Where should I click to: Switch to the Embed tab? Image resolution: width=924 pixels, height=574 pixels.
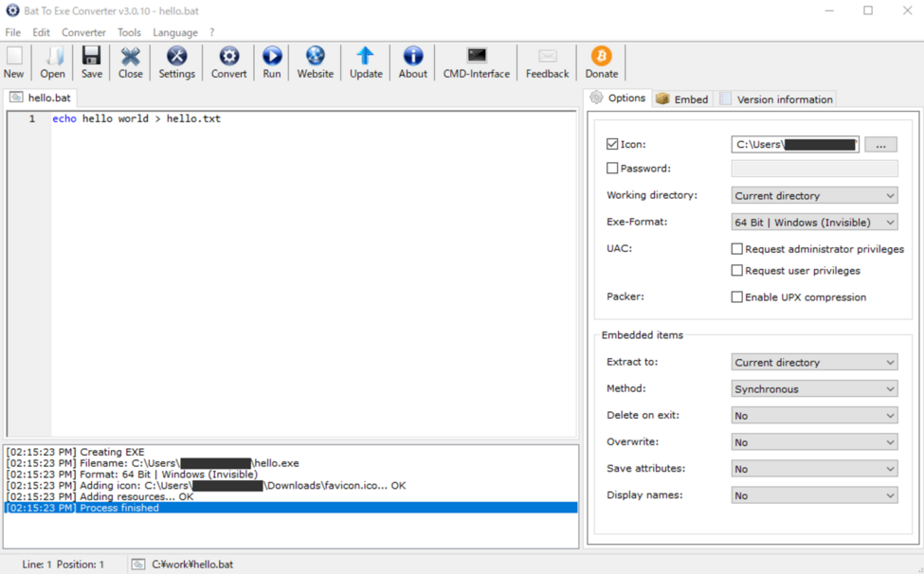[x=681, y=99]
